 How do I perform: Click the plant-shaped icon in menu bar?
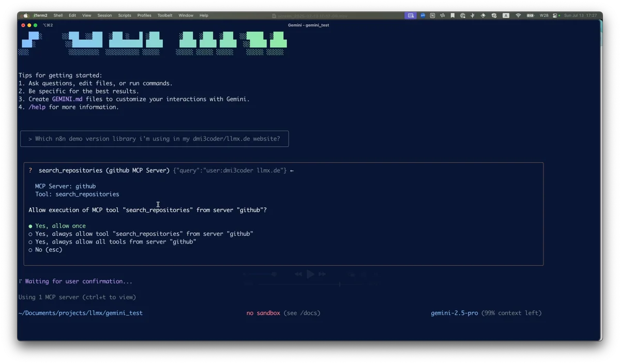coord(473,16)
